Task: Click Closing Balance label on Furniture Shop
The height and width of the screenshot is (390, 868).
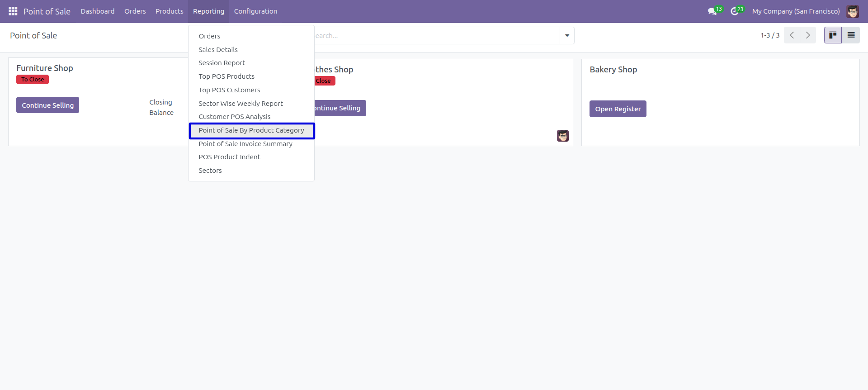Action: (x=161, y=108)
